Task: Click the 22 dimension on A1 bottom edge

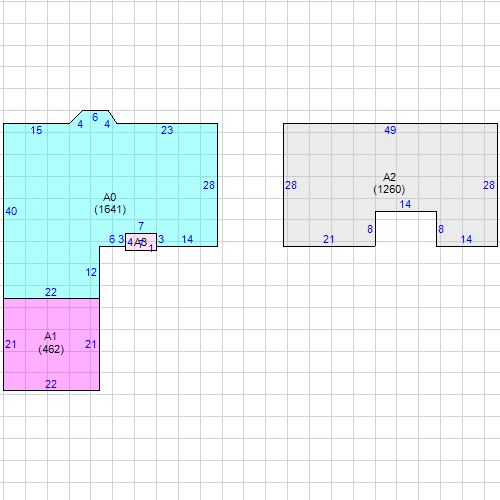Action: pyautogui.click(x=51, y=384)
